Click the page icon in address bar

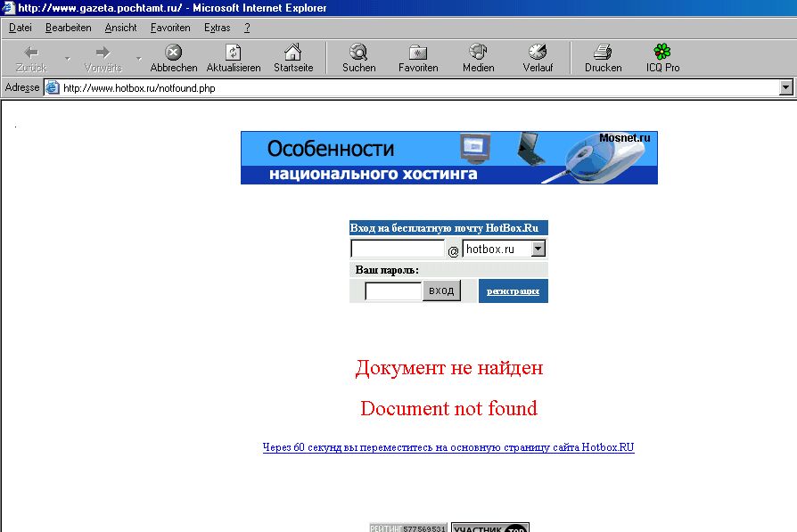53,88
